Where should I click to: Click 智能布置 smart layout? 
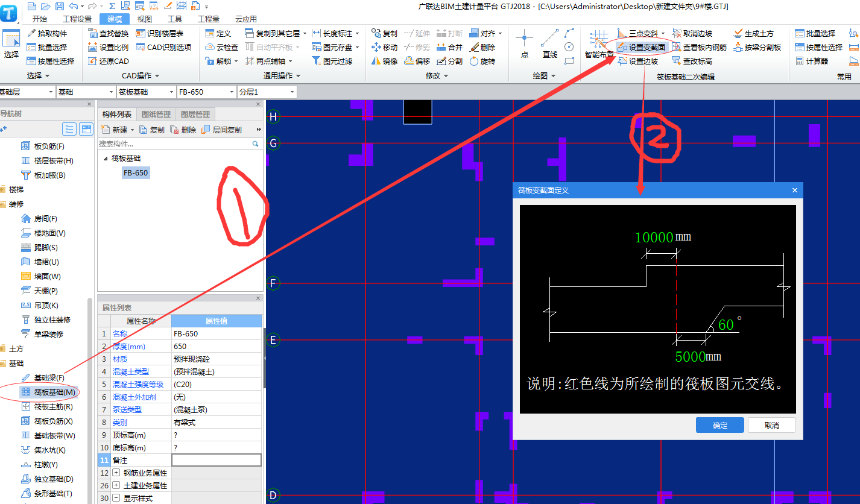point(599,44)
